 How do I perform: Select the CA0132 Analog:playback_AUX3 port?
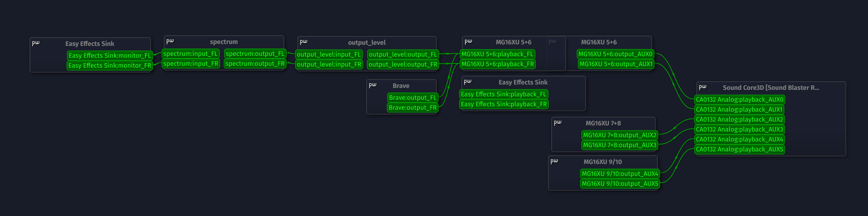(740, 129)
